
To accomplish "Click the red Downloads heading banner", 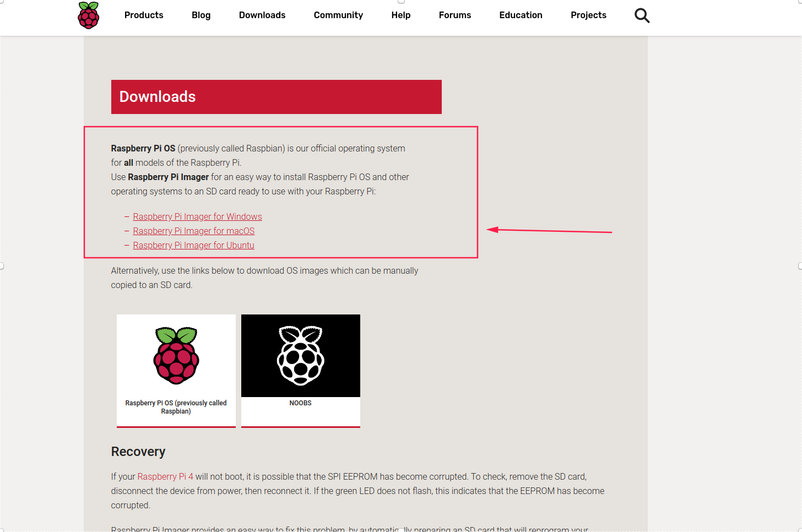I will (x=276, y=97).
